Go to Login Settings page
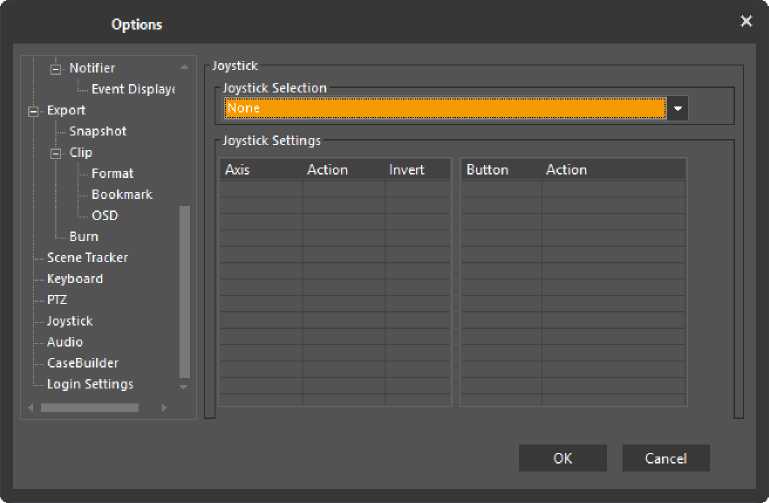Screen dimensions: 769x503 (x=89, y=384)
